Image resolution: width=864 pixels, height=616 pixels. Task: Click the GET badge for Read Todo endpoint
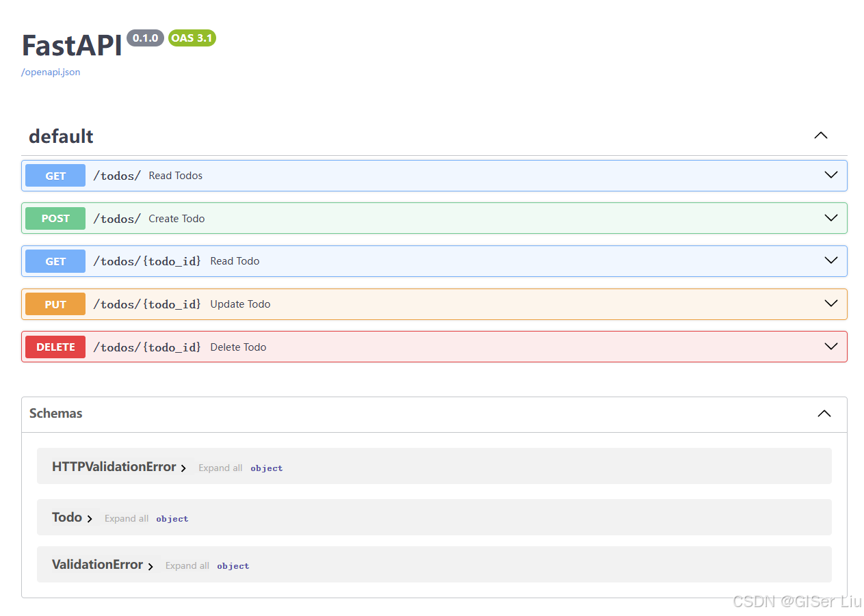tap(55, 260)
